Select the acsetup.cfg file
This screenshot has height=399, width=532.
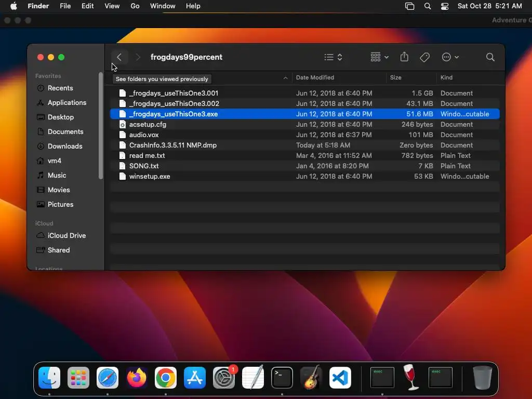coord(304,125)
